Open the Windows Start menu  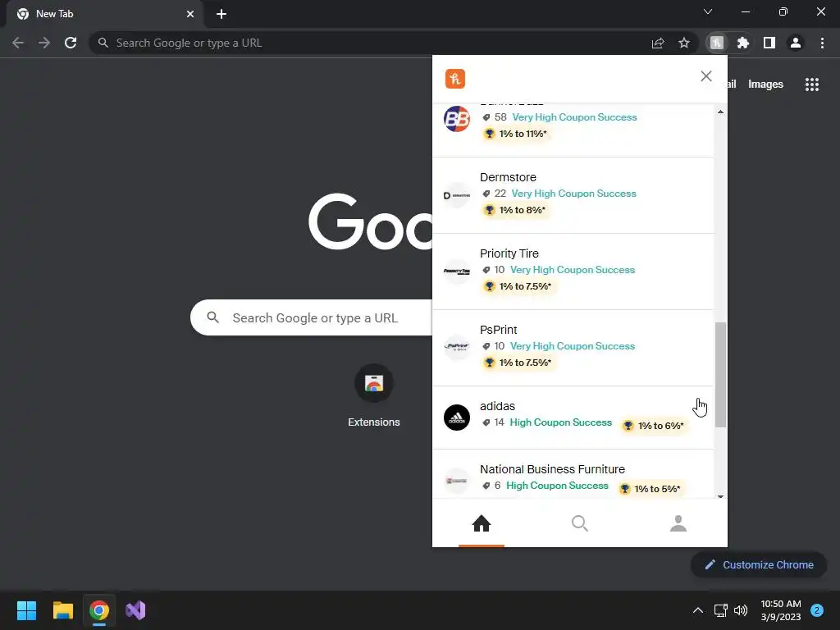pyautogui.click(x=26, y=610)
